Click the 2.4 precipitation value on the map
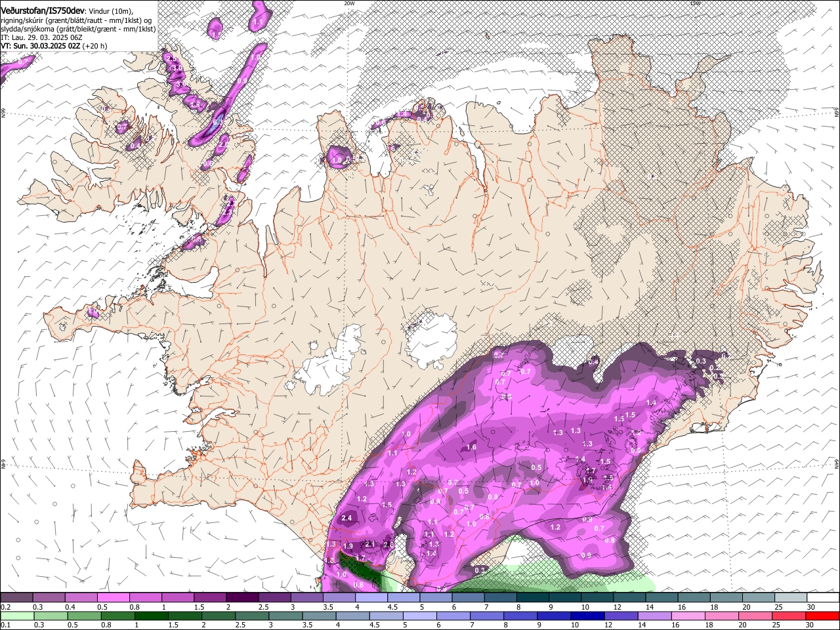 pos(347,518)
